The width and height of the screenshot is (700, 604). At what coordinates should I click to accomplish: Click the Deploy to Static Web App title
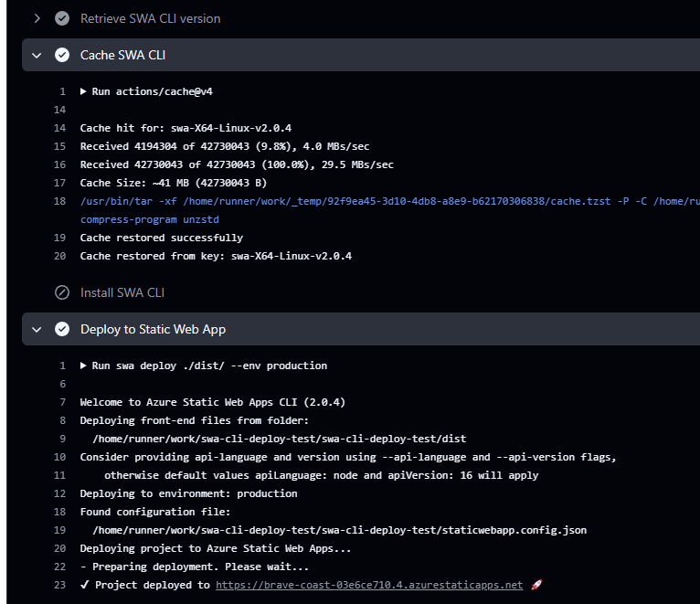click(x=154, y=330)
